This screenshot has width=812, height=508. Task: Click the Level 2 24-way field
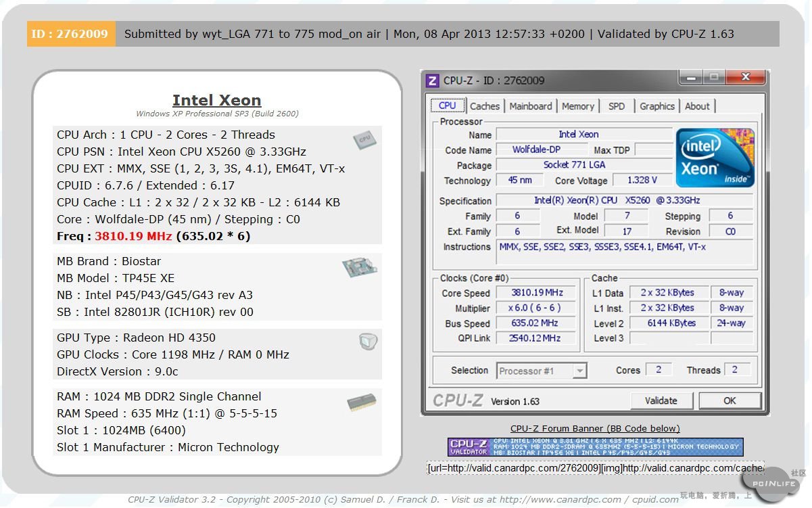coord(732,323)
